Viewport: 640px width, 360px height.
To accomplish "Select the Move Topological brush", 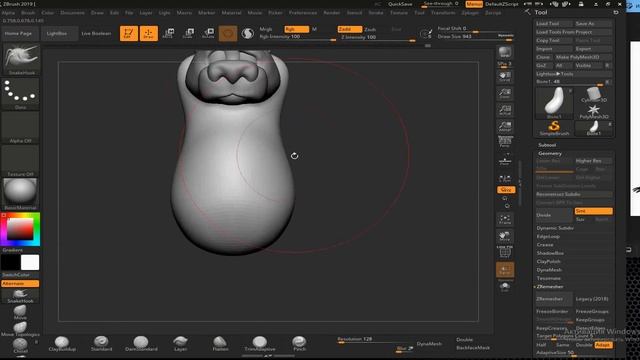I will (20, 329).
